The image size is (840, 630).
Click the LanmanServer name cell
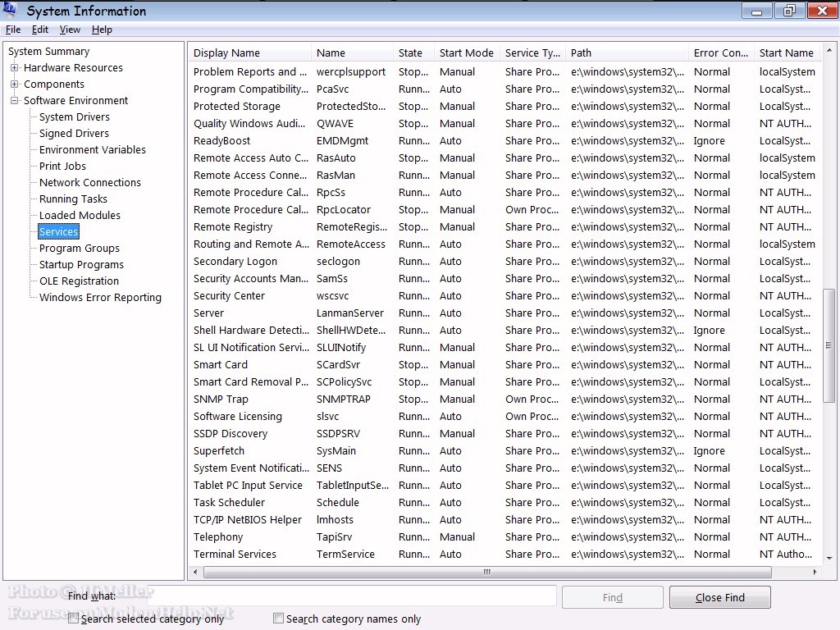coord(349,313)
